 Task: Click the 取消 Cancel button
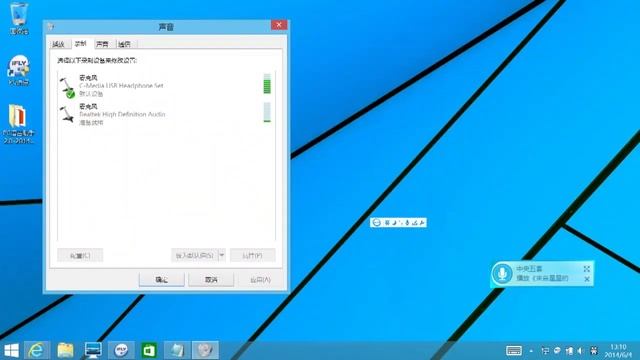click(211, 280)
